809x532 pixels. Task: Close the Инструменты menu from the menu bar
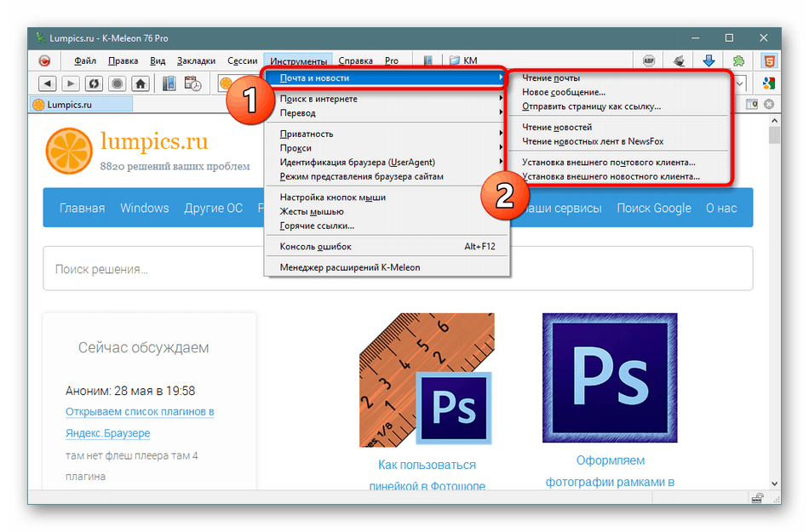click(298, 60)
